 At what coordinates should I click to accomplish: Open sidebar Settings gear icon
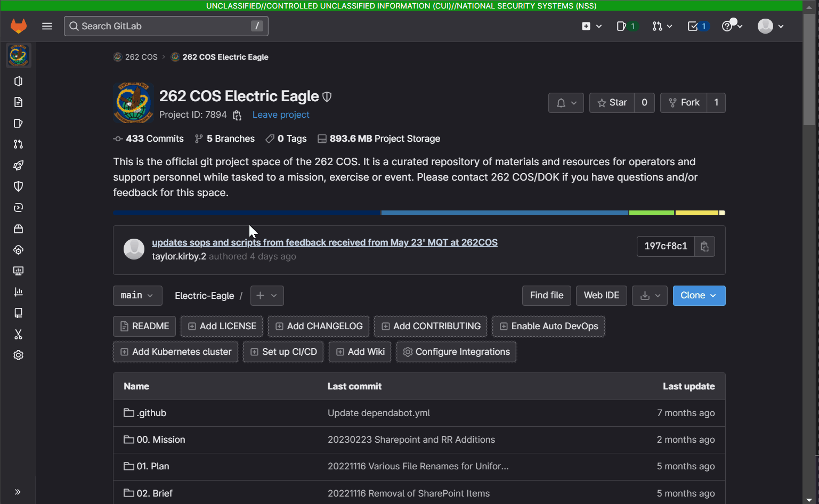[x=18, y=355]
